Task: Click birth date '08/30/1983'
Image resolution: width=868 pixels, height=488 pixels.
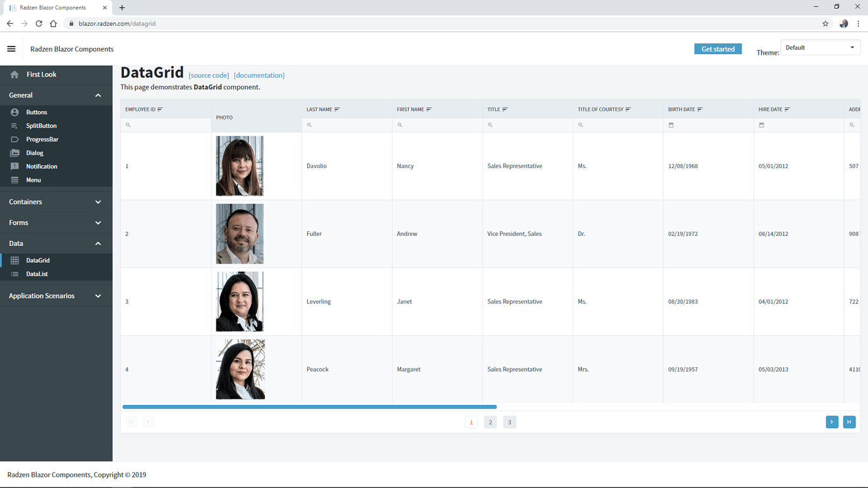Action: (683, 302)
